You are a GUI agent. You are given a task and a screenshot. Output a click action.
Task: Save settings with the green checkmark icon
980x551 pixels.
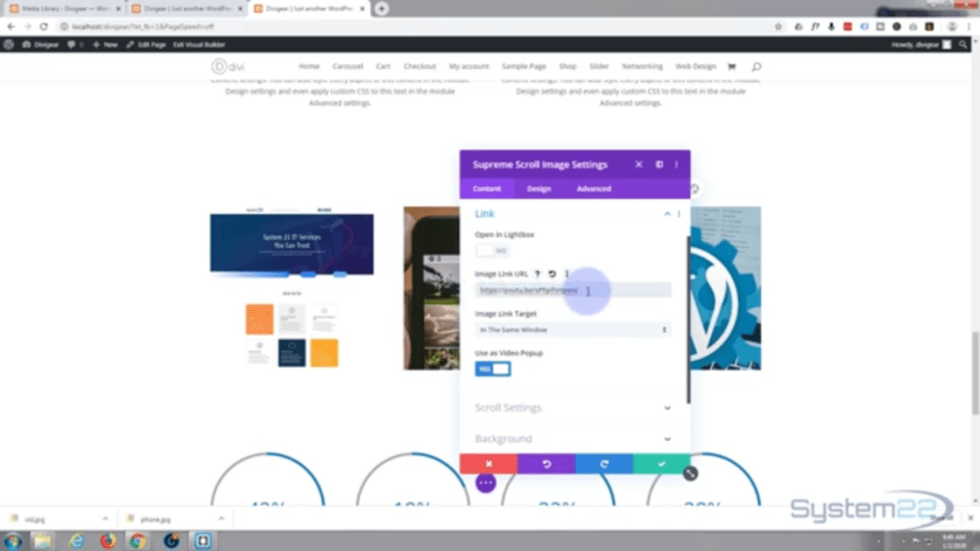point(661,463)
